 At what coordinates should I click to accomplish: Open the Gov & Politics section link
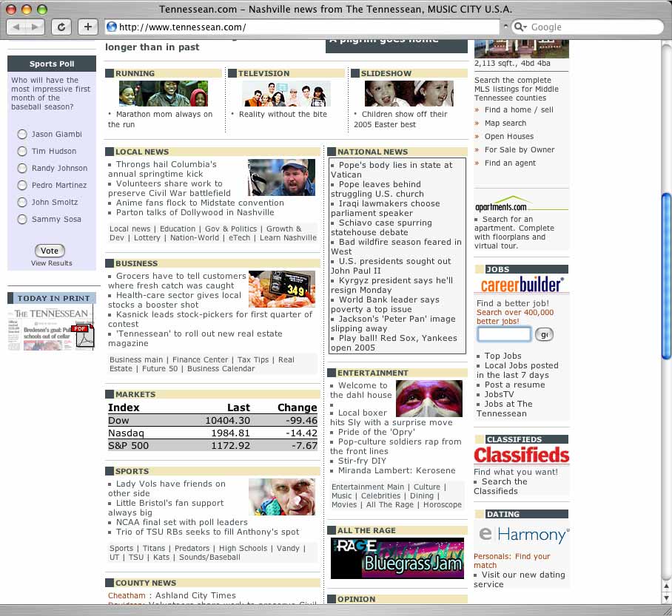pos(231,229)
